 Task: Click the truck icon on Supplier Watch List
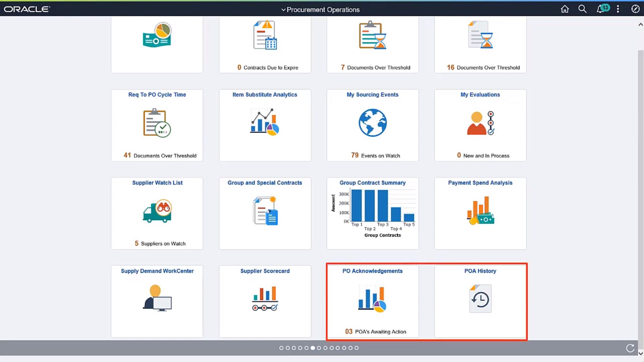coord(157,211)
